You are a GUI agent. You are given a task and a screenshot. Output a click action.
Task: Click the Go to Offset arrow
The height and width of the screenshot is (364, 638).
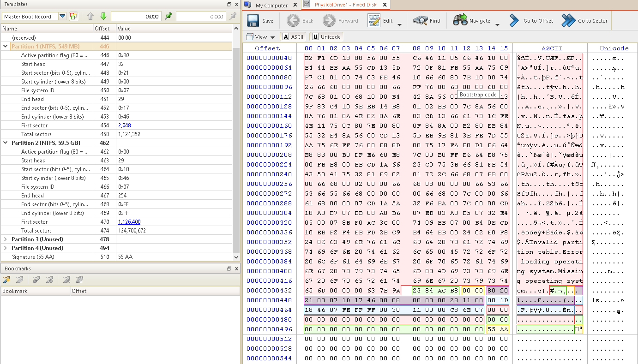[x=514, y=21]
